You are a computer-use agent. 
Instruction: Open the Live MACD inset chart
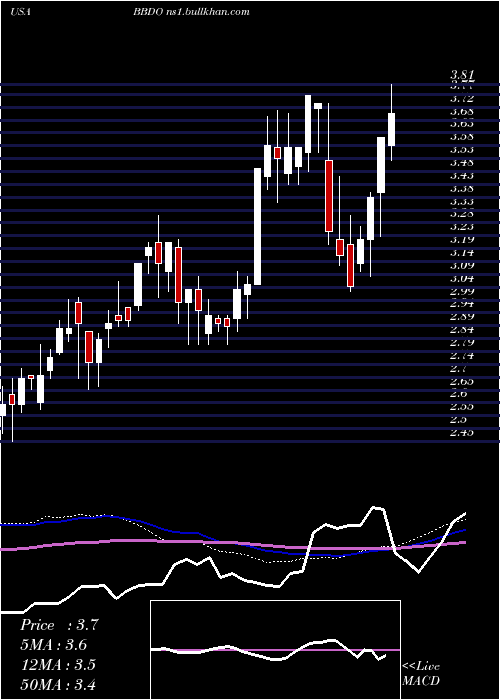point(275,650)
